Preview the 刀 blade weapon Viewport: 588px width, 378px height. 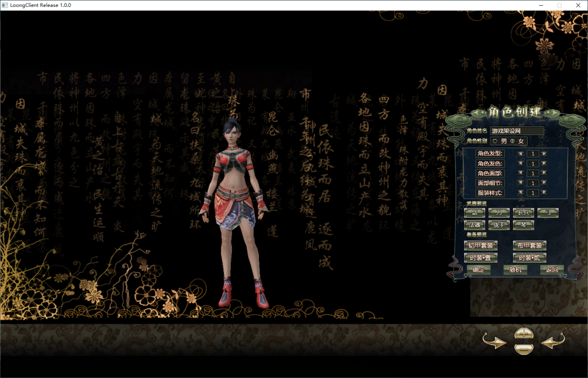click(x=499, y=213)
